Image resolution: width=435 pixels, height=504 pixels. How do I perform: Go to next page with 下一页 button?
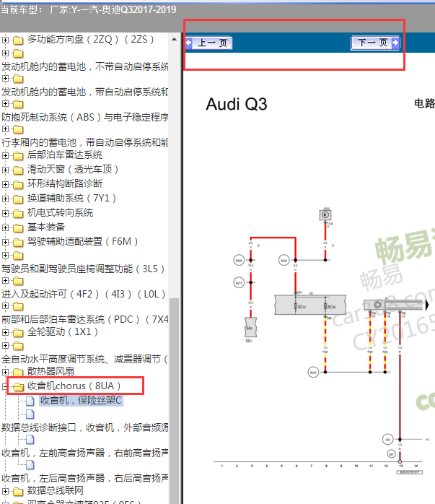click(x=375, y=43)
